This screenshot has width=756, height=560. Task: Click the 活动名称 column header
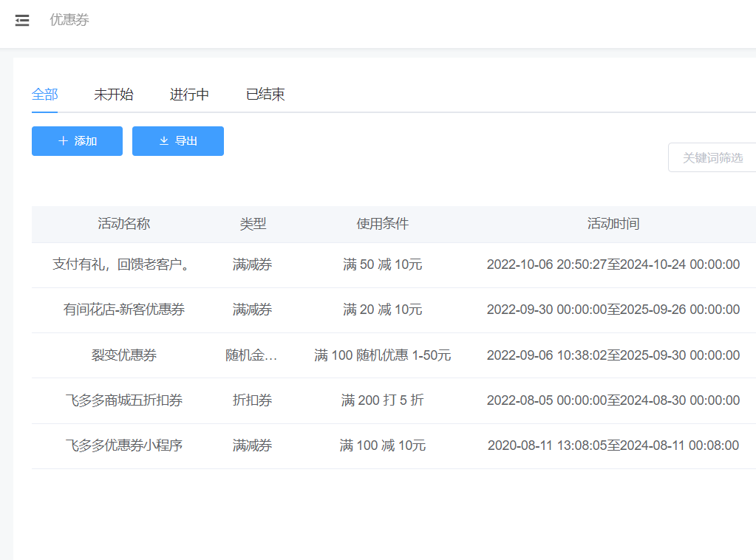(x=124, y=224)
